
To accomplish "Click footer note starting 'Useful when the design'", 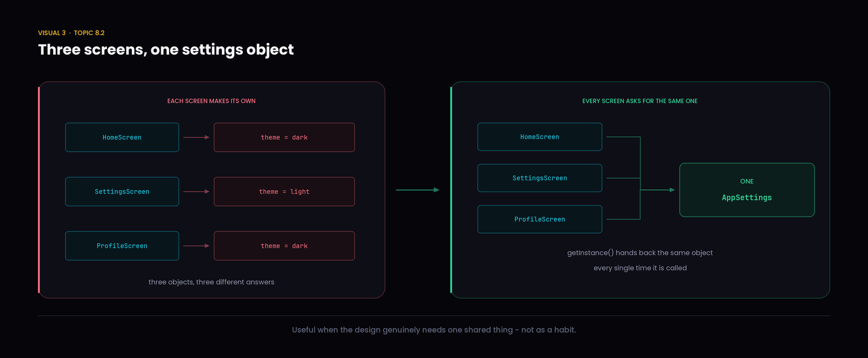I will click(x=434, y=330).
